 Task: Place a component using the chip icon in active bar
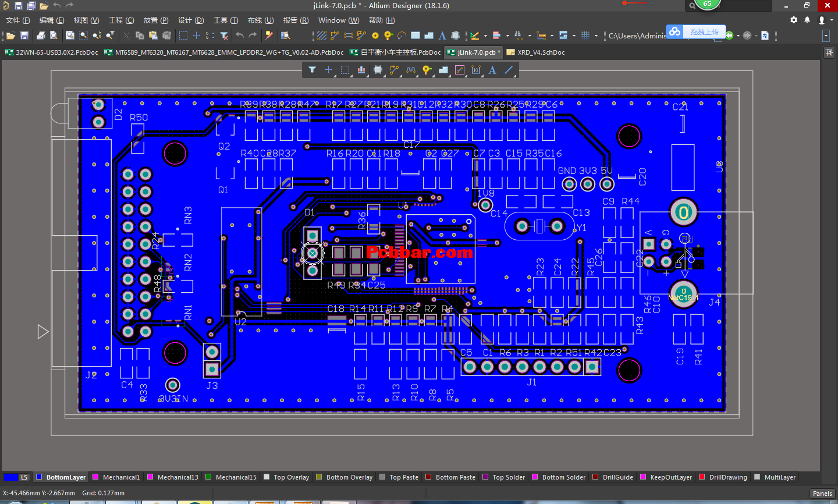[378, 70]
